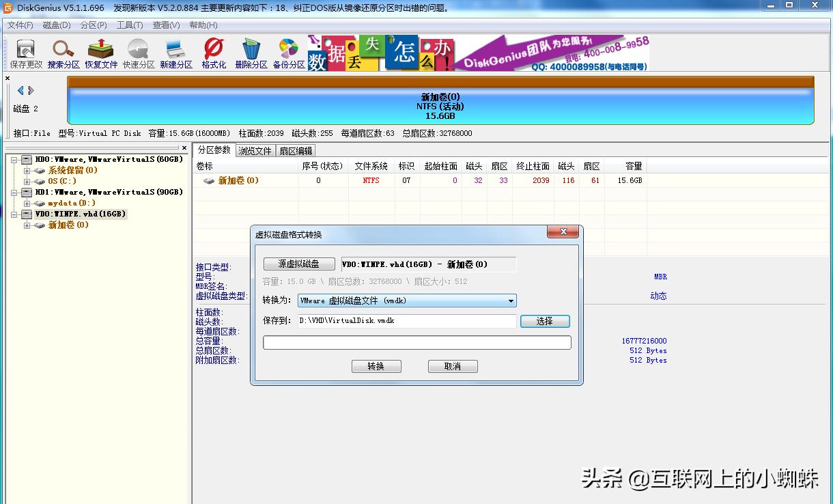Use the 删除分区 delete partition tool

point(251,53)
